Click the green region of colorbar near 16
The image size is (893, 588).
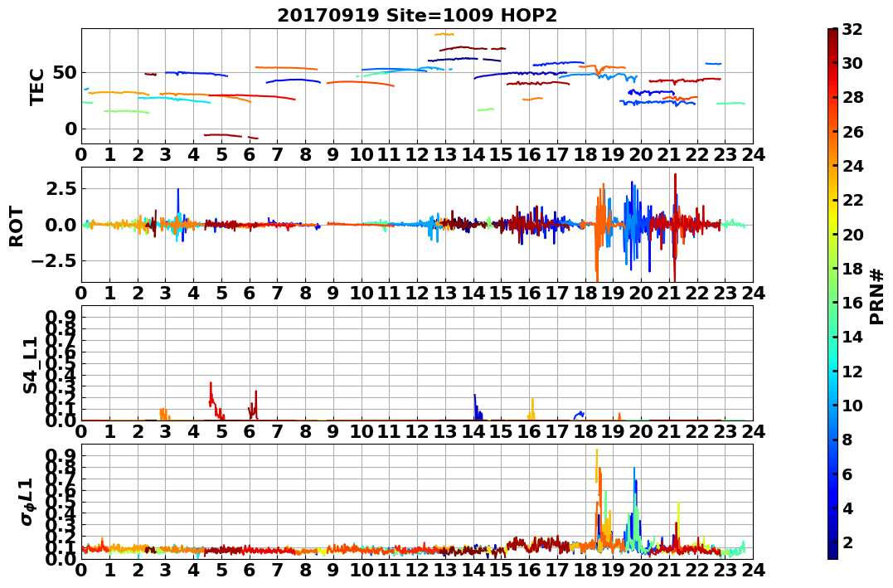click(x=832, y=303)
